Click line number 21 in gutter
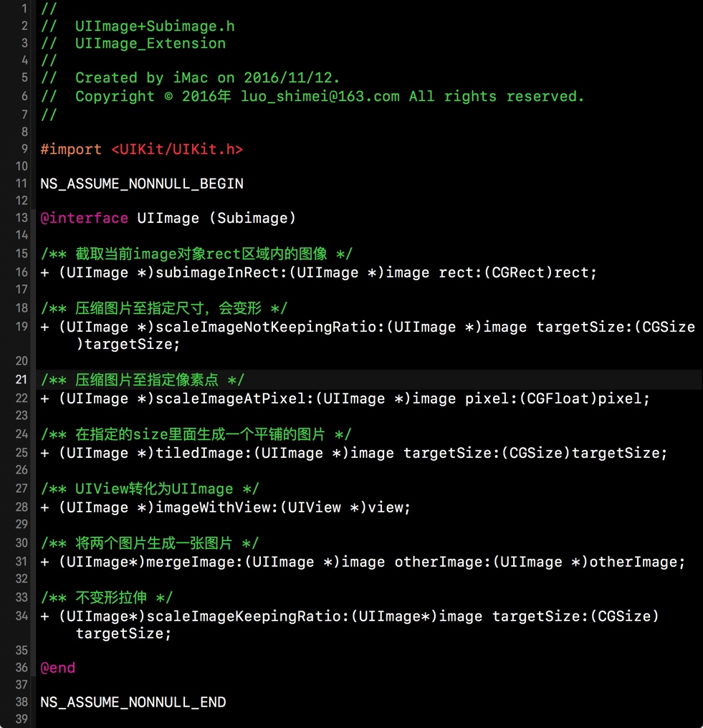Screen dimensions: 703x728 tap(21, 379)
